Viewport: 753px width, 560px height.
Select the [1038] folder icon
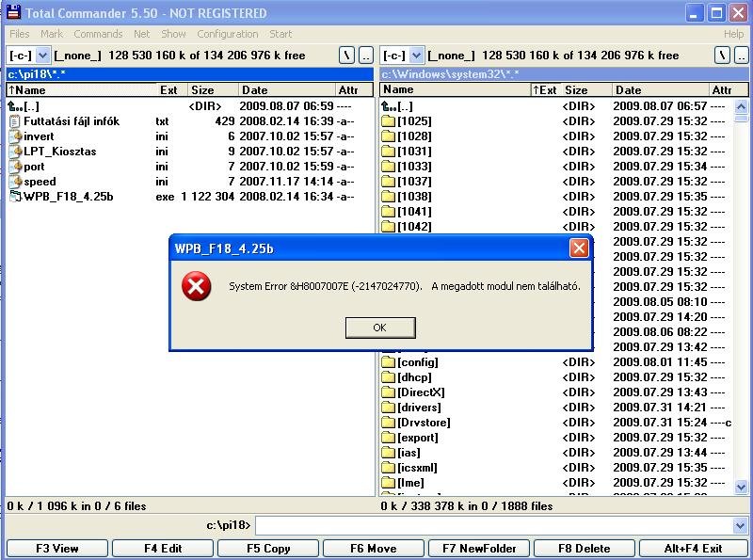tap(388, 197)
